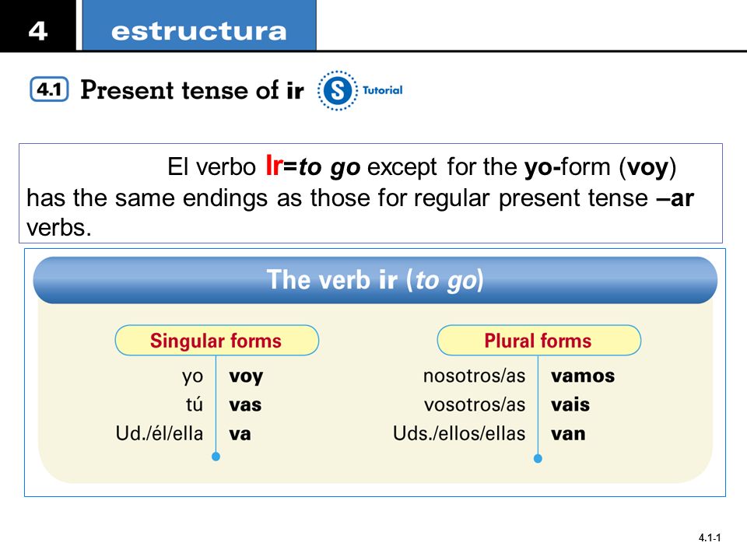Image resolution: width=747 pixels, height=560 pixels.
Task: Click the verb form vamos
Action: click(x=583, y=376)
